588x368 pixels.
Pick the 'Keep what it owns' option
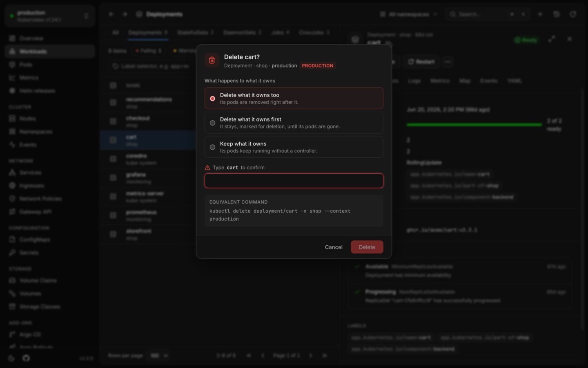tap(294, 147)
